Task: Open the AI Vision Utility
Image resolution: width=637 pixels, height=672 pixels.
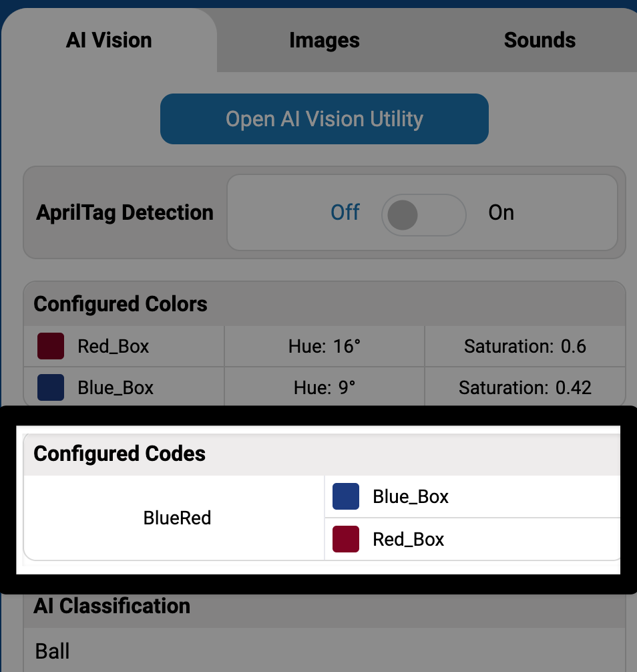Action: pos(324,119)
